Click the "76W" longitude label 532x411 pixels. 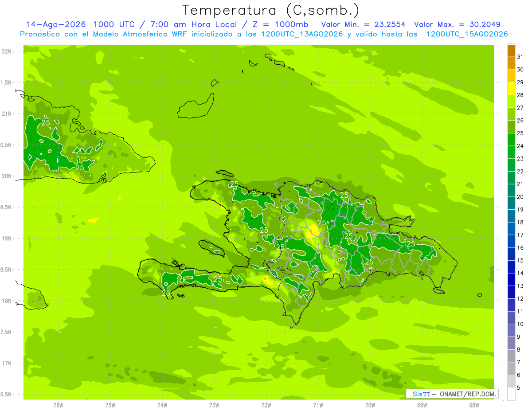59,405
